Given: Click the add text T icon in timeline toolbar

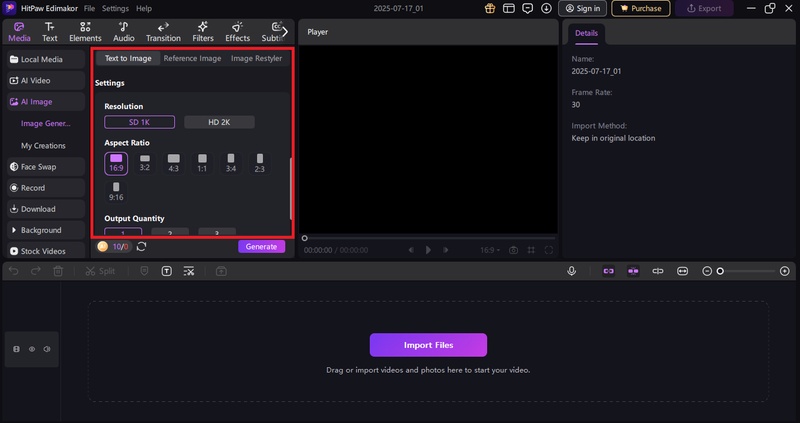Looking at the screenshot, I should click(x=167, y=271).
